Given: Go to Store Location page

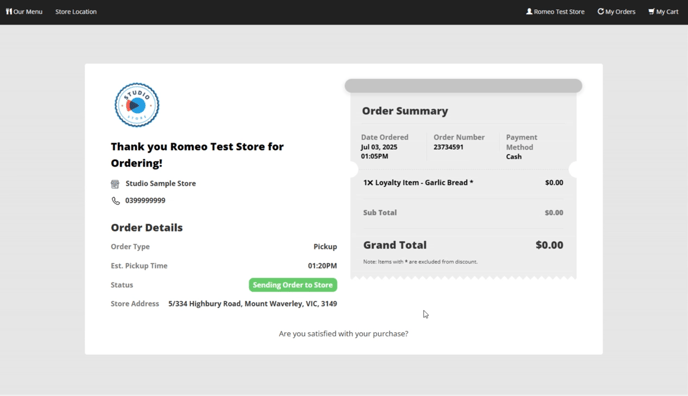Looking at the screenshot, I should pyautogui.click(x=76, y=12).
